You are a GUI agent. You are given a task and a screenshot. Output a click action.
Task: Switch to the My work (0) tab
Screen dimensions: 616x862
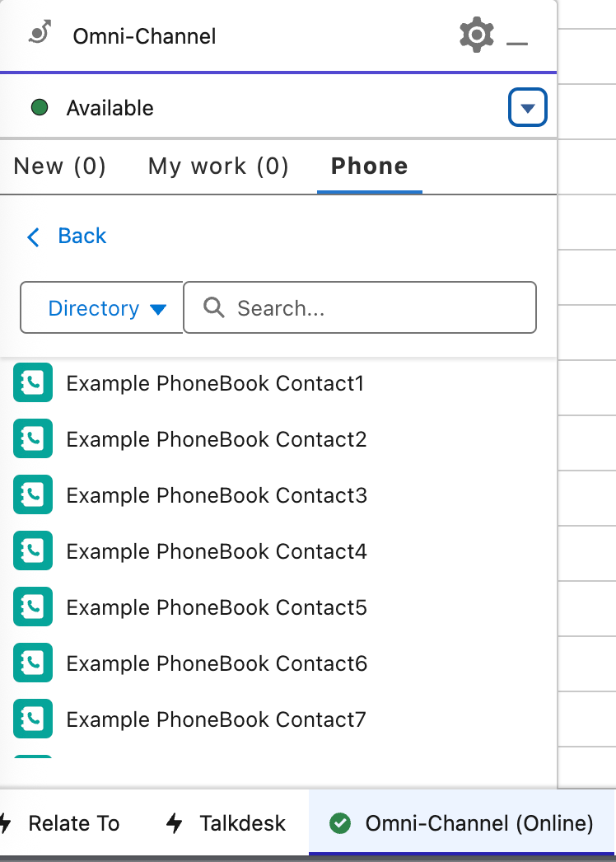[x=218, y=166]
